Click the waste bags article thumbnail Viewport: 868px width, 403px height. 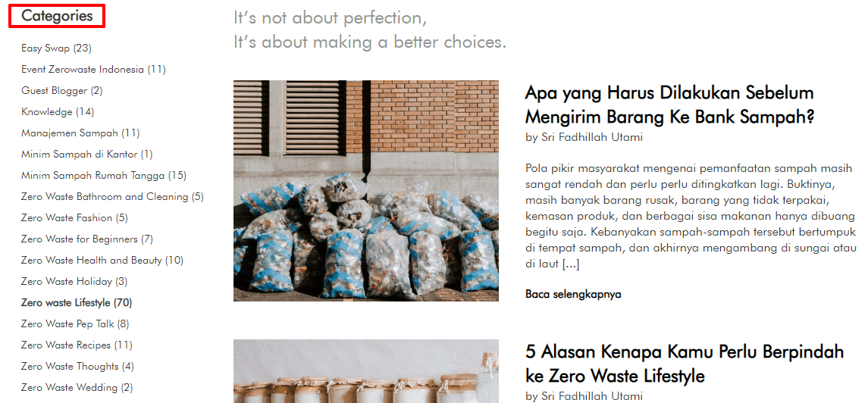click(366, 191)
